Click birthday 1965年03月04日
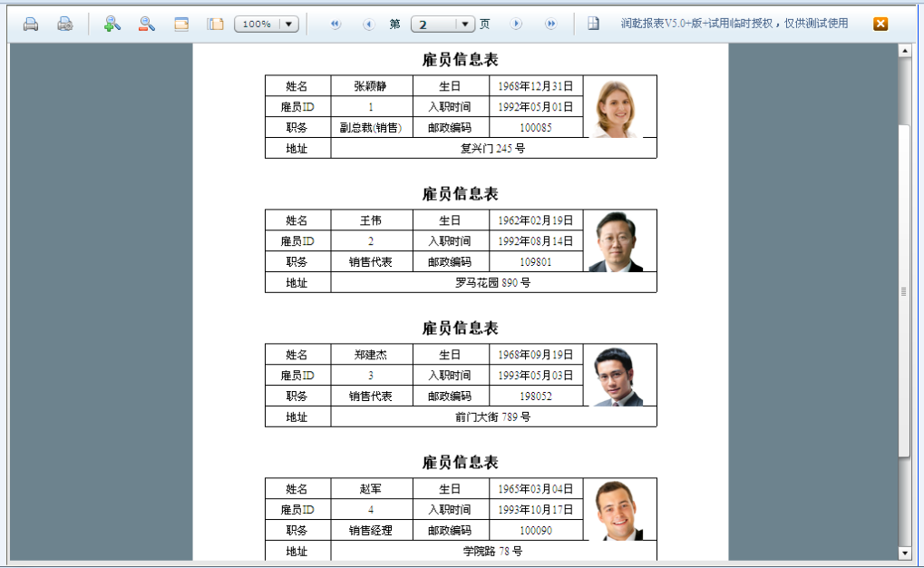The width and height of the screenshot is (924, 568). click(536, 489)
